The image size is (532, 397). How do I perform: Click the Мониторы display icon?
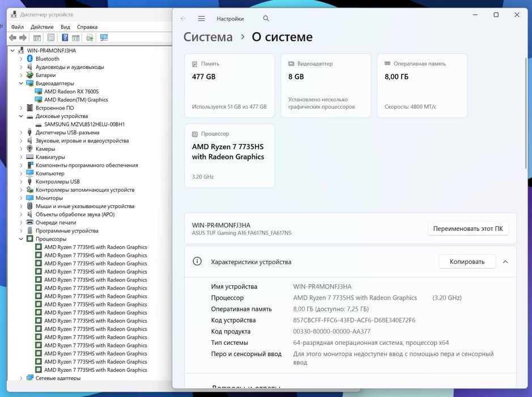coord(30,198)
